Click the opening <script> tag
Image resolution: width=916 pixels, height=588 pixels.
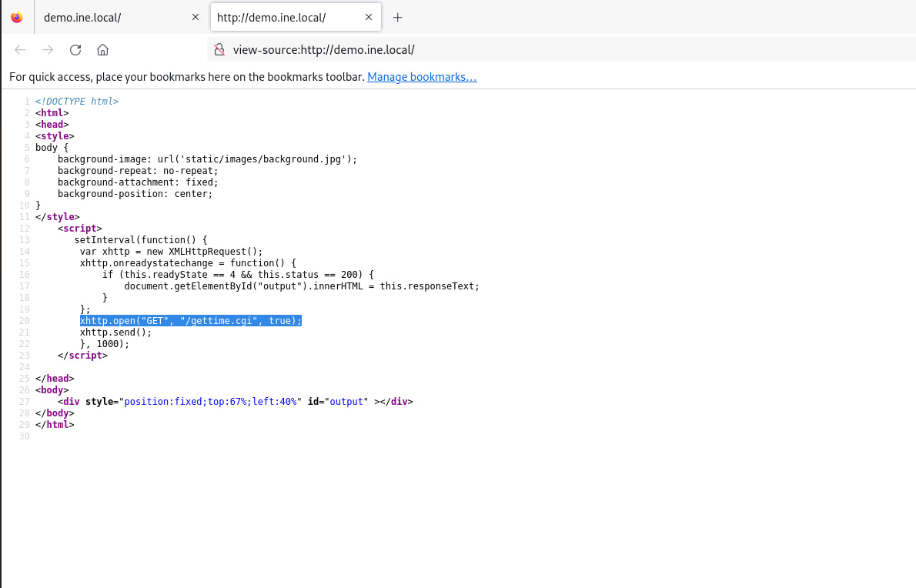(x=79, y=229)
